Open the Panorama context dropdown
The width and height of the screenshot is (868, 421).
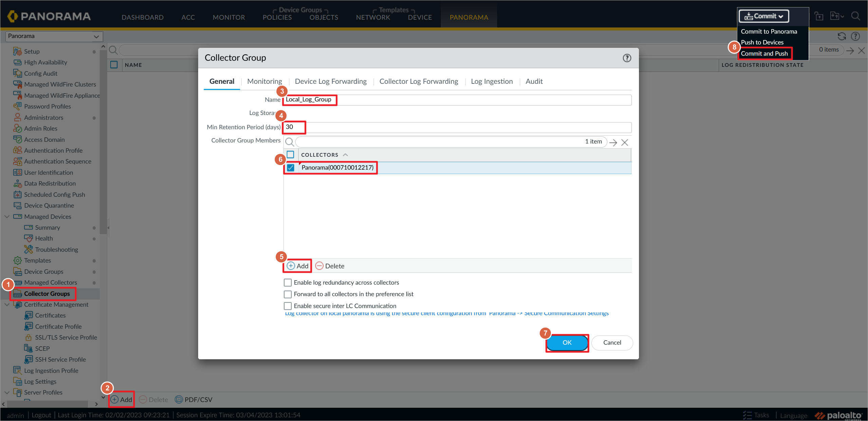pos(54,36)
